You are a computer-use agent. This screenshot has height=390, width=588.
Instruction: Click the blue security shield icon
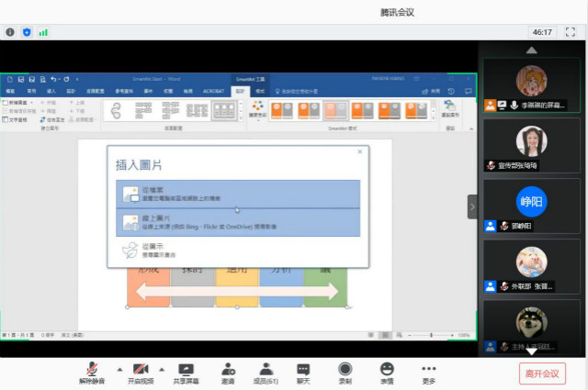(x=27, y=32)
